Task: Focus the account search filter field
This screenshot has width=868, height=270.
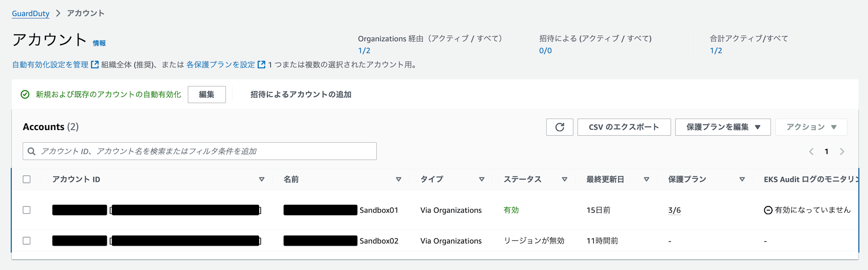Action: tap(200, 151)
